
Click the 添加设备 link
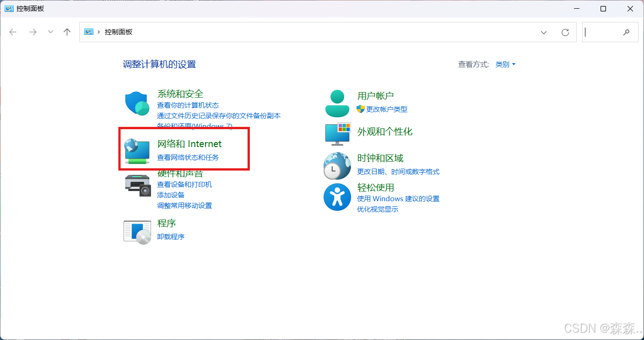click(171, 195)
